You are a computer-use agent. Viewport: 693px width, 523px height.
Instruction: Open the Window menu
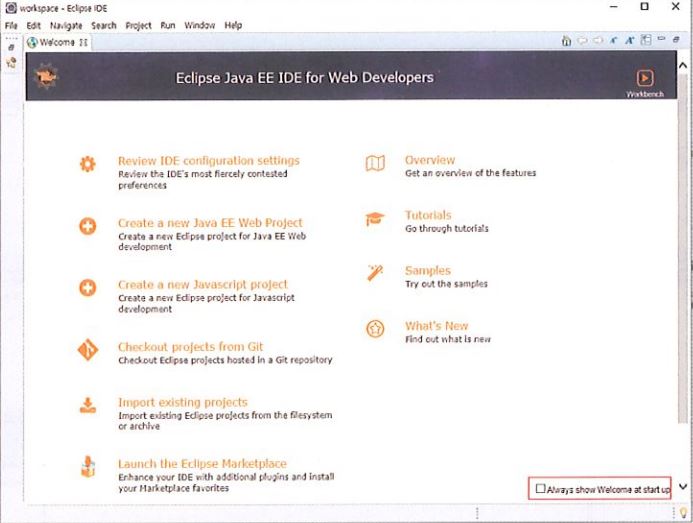click(x=200, y=26)
